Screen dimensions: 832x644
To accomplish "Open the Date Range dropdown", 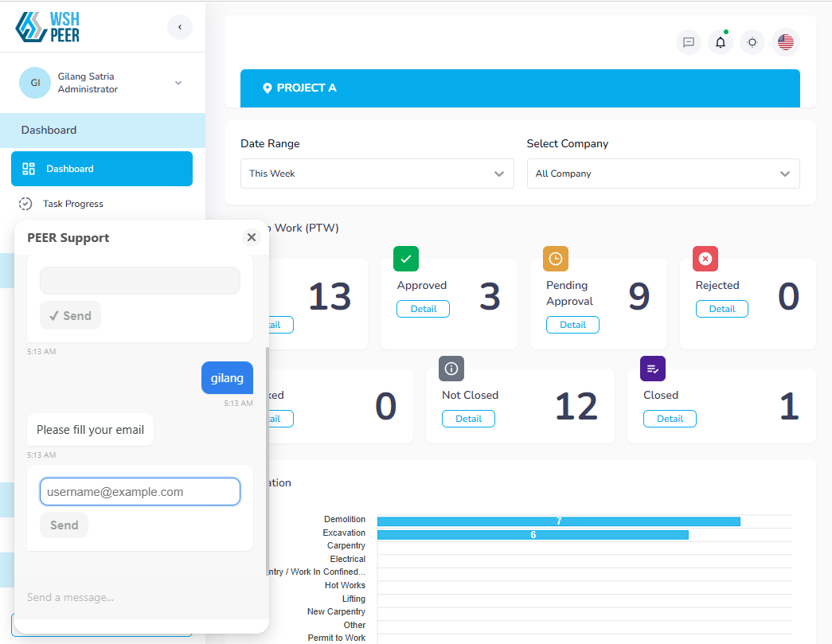I will tap(377, 174).
